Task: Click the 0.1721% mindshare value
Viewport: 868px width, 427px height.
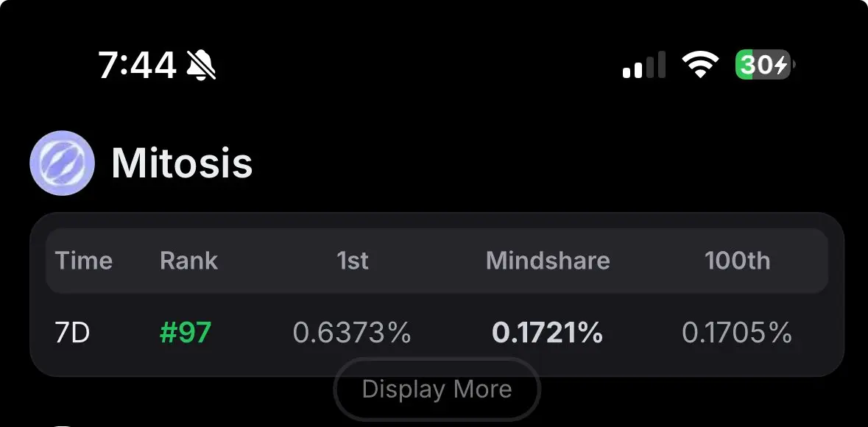Action: (x=547, y=333)
